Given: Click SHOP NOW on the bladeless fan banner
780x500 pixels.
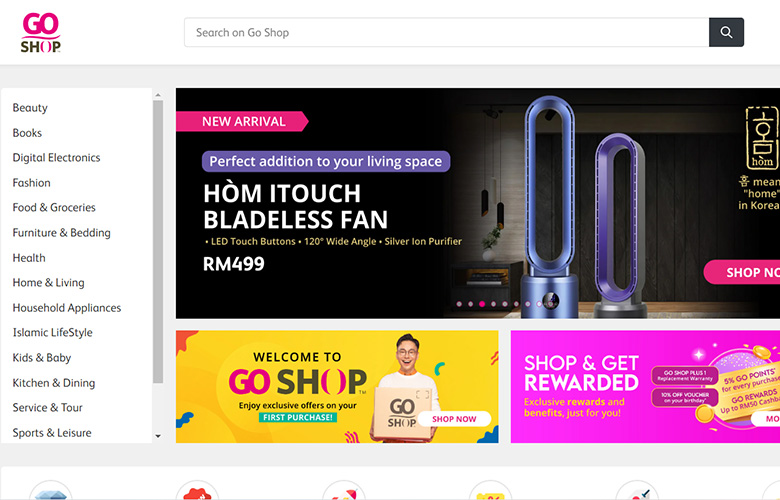Looking at the screenshot, I should pos(742,272).
